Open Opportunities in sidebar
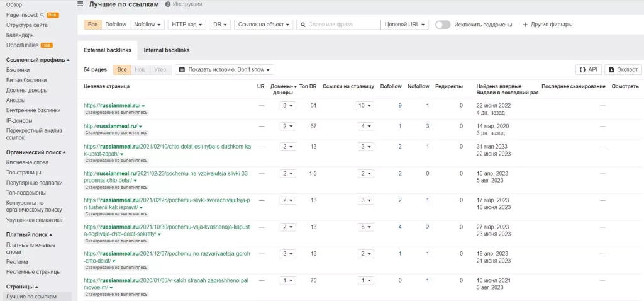Viewport: 644px width, 301px height. point(22,45)
